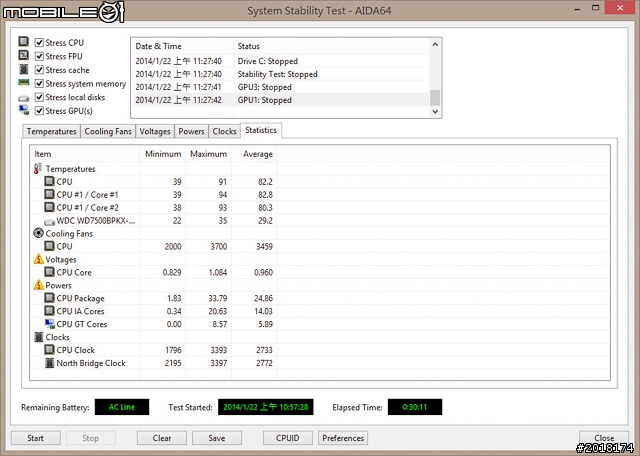Toggle the Stress cache checkbox
This screenshot has width=640, height=456.
point(39,70)
